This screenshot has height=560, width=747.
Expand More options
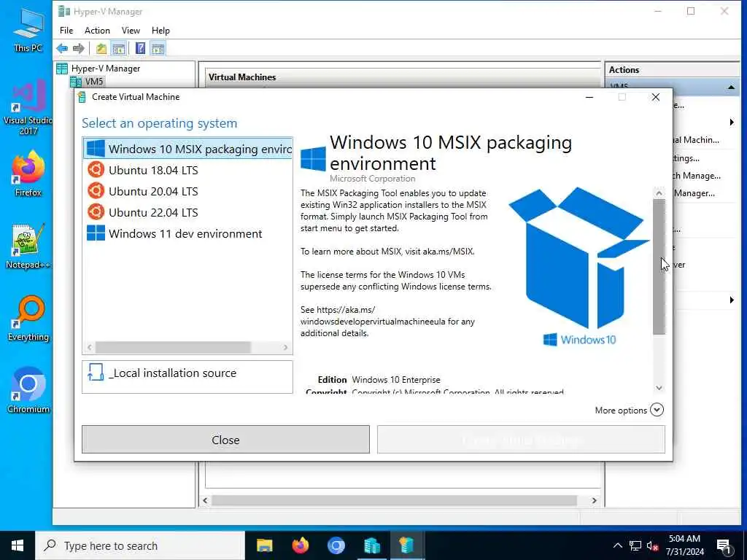click(x=629, y=410)
